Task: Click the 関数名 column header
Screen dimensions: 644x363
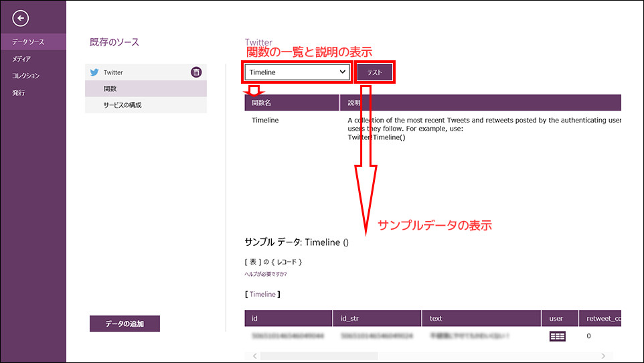Action: [292, 102]
